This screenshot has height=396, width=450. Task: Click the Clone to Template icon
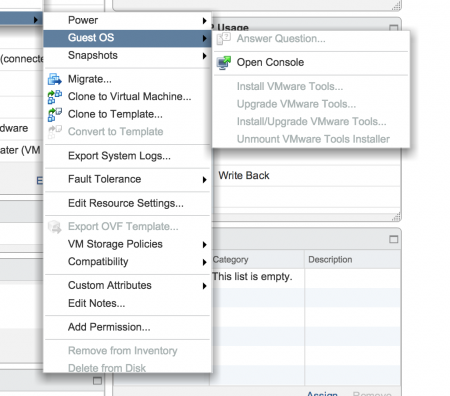tap(54, 115)
